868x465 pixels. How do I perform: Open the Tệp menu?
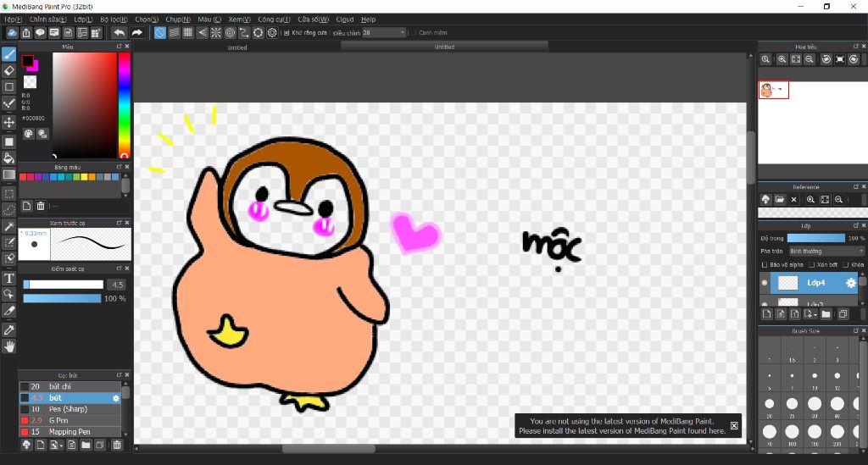point(13,19)
